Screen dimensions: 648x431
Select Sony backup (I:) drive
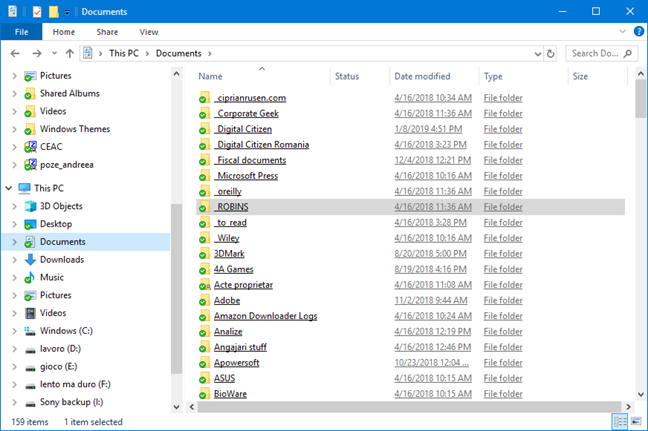(x=71, y=402)
